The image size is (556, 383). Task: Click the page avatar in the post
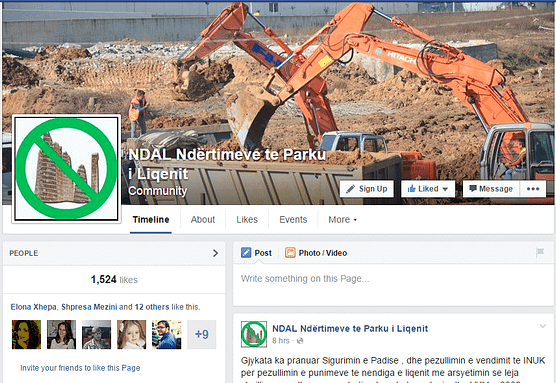coord(254,334)
